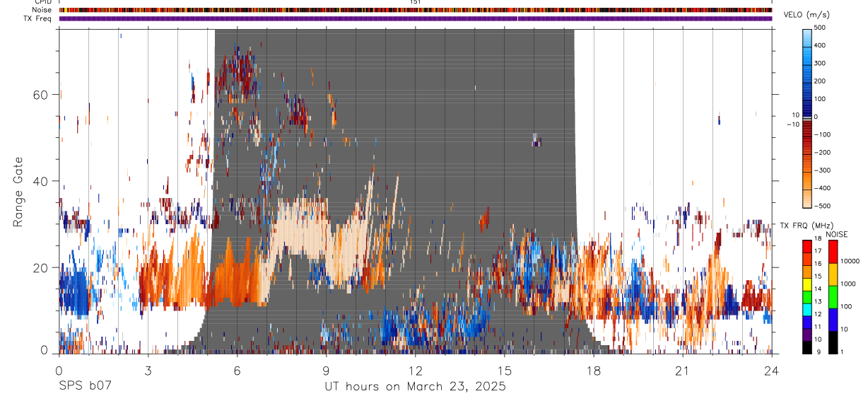Viewport: 868px width, 401px height.
Task: Click the cyan swatch in TX FRQ legend
Action: [x=807, y=308]
